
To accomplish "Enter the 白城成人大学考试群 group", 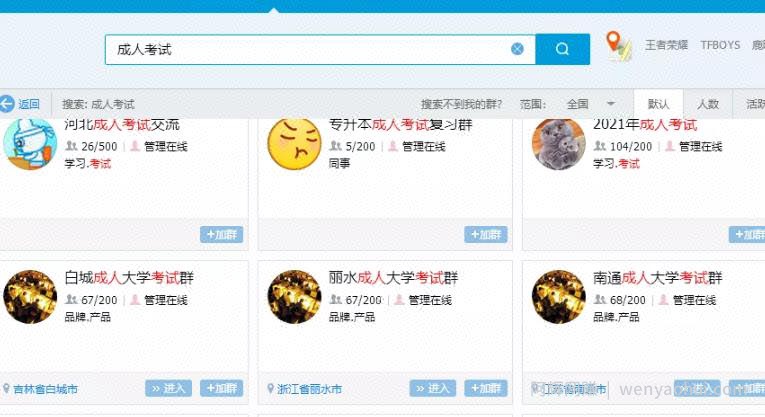I will pos(168,388).
